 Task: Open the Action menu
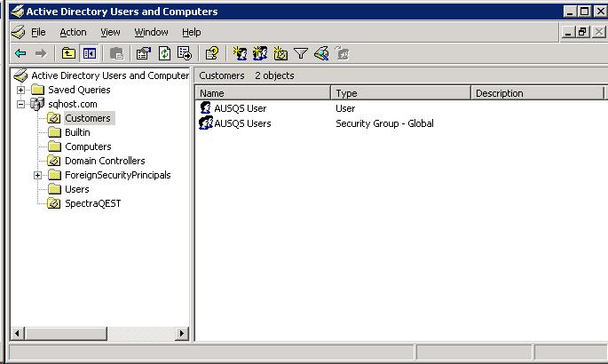click(73, 32)
